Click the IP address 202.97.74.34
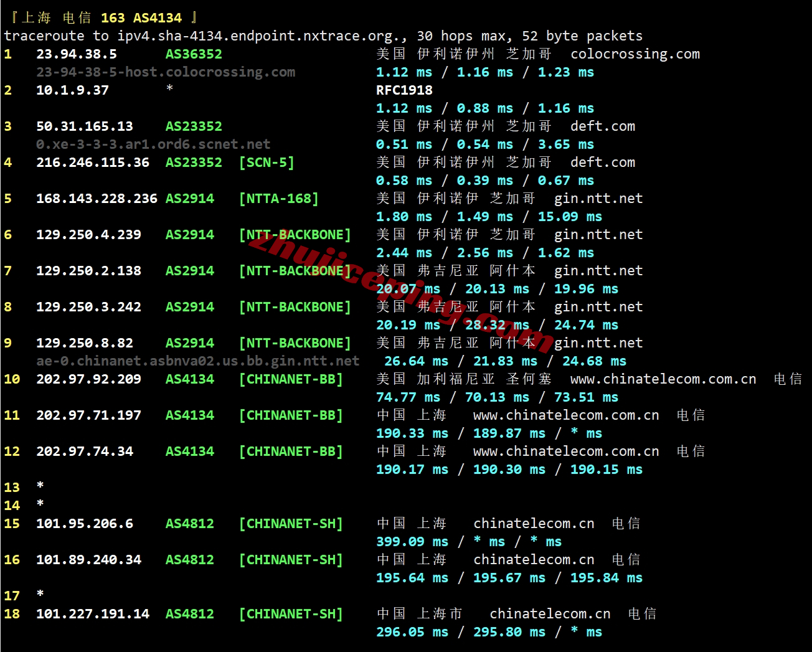This screenshot has width=812, height=652. pos(84,451)
